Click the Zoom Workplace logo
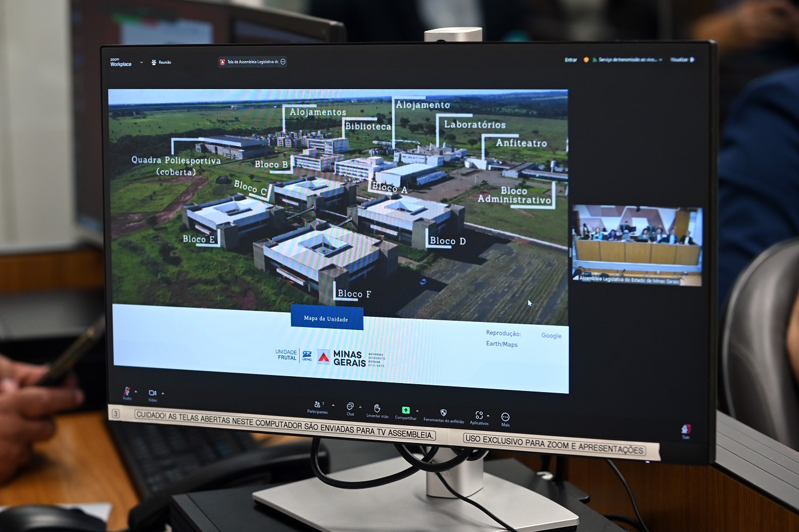799x532 pixels. click(x=120, y=62)
